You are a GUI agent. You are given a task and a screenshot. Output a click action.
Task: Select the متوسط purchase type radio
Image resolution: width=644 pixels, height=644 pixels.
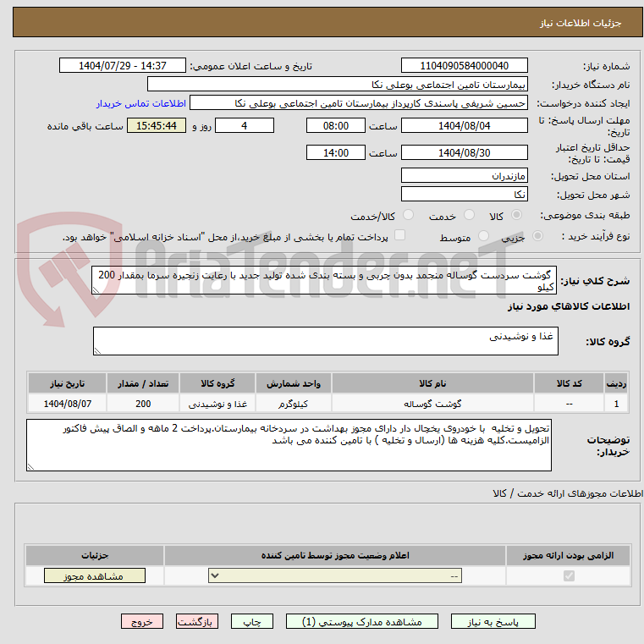tap(484, 236)
